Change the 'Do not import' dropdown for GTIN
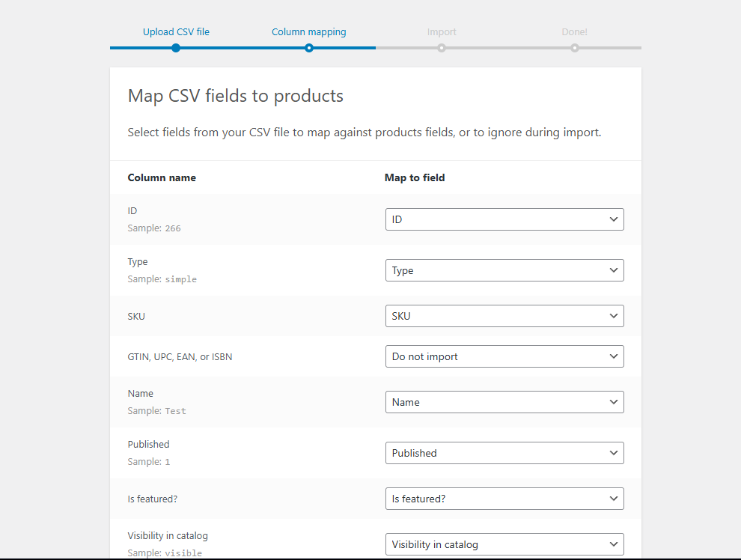The height and width of the screenshot is (560, 741). tap(504, 356)
